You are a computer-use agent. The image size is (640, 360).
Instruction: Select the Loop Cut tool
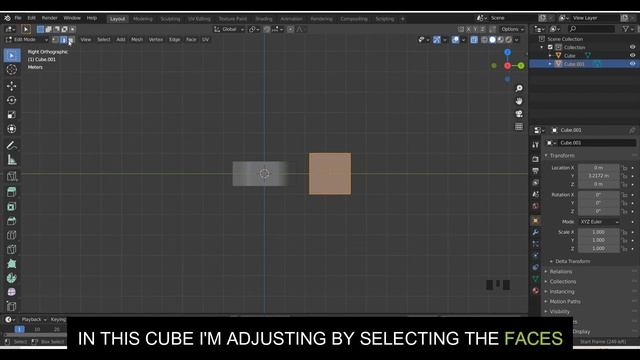(x=12, y=235)
